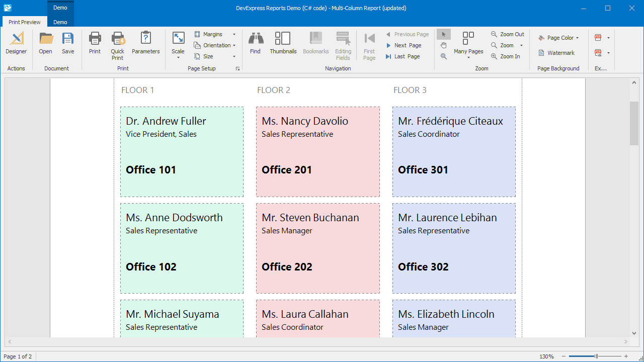Open the report Designer
The height and width of the screenshot is (362, 644).
pos(16,43)
